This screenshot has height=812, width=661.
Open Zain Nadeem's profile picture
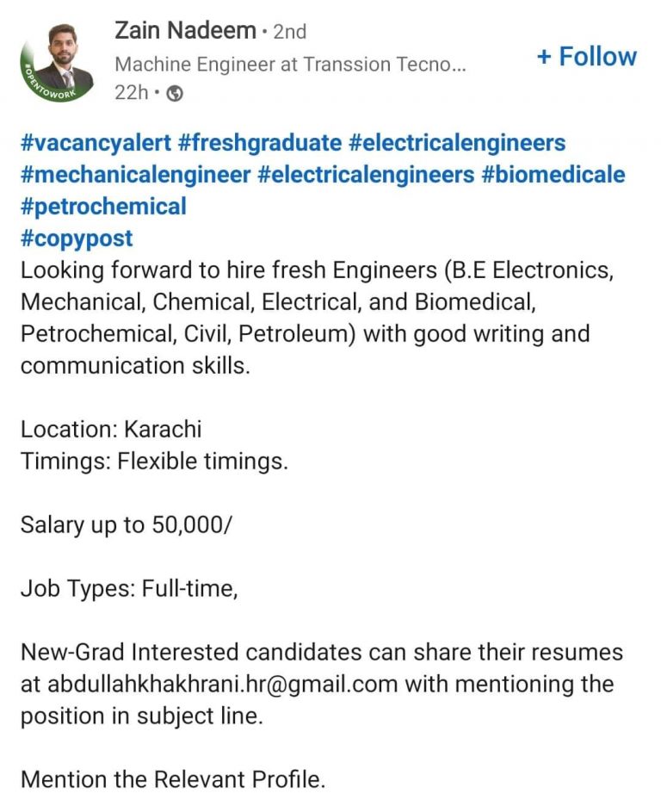[x=62, y=55]
